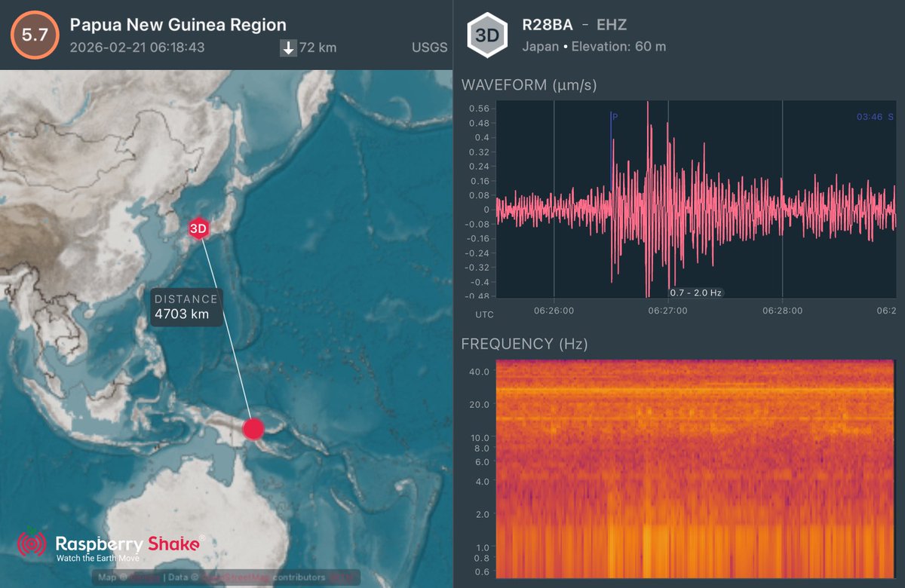Select the R28BA station name
This screenshot has width=905, height=588.
(546, 23)
